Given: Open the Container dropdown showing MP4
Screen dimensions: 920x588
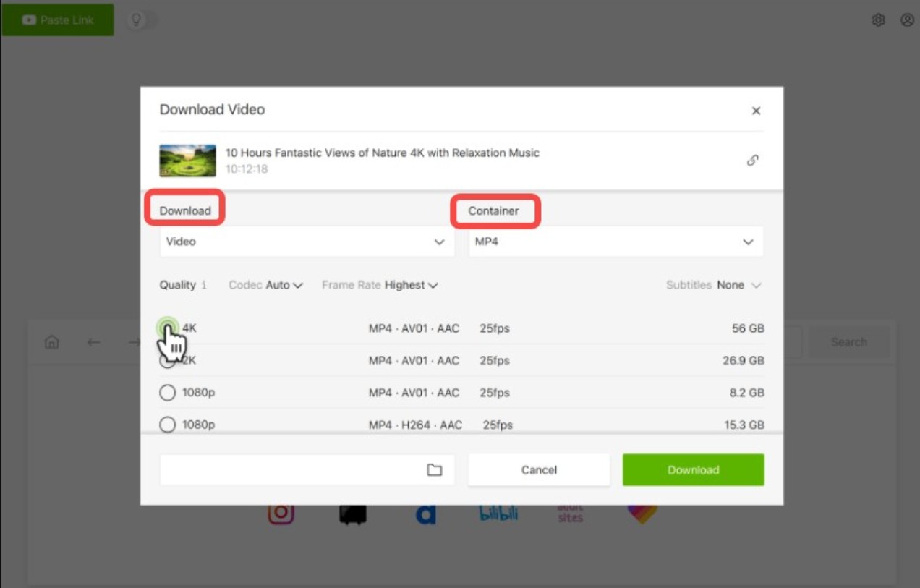Looking at the screenshot, I should [616, 242].
